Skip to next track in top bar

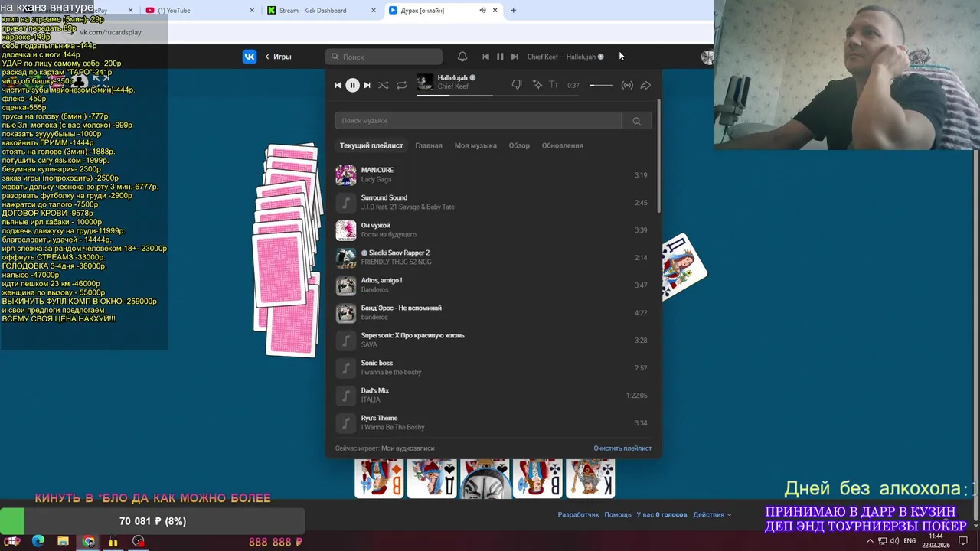pyautogui.click(x=514, y=57)
